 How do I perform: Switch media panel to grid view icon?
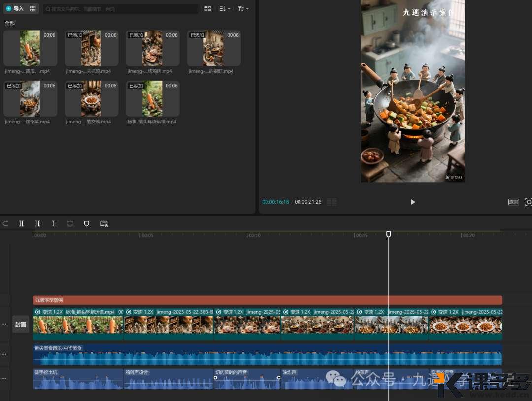208,9
